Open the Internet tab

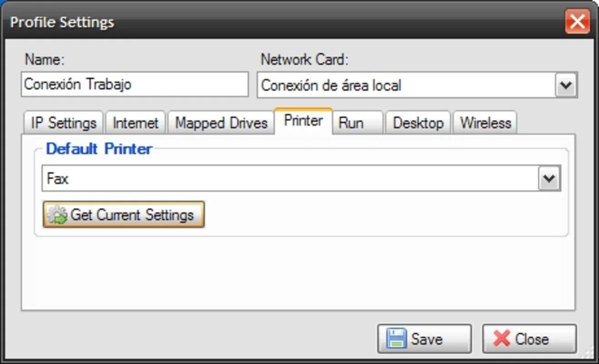[135, 123]
